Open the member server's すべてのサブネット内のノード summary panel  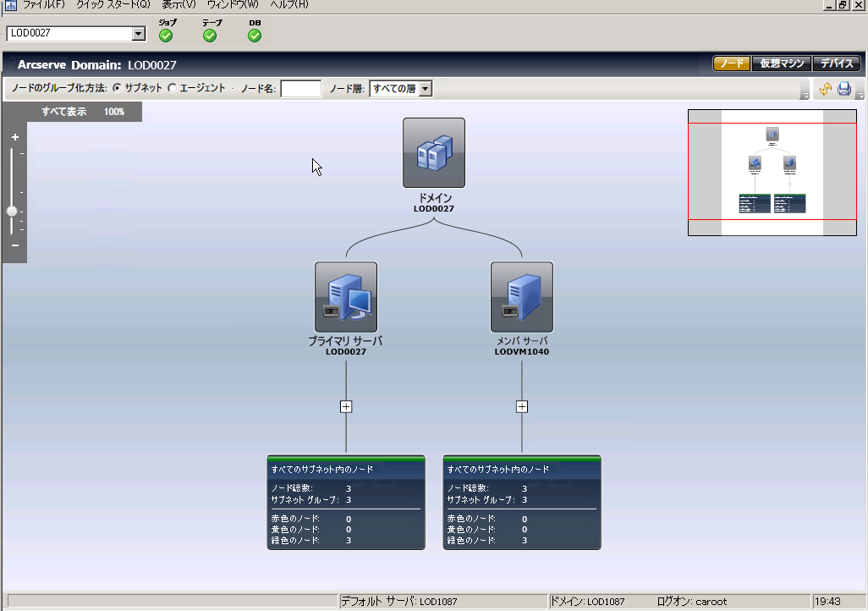point(522,503)
